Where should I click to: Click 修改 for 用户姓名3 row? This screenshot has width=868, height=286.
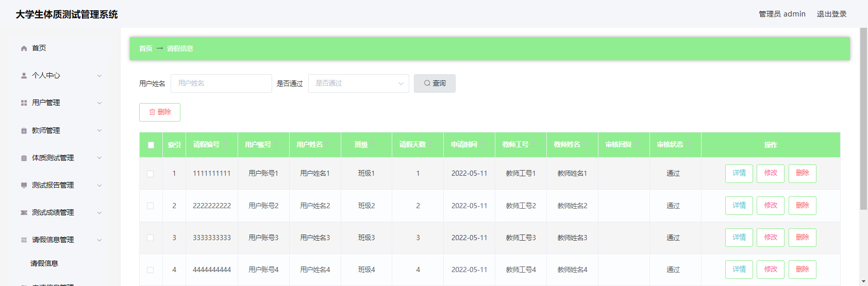(x=771, y=238)
